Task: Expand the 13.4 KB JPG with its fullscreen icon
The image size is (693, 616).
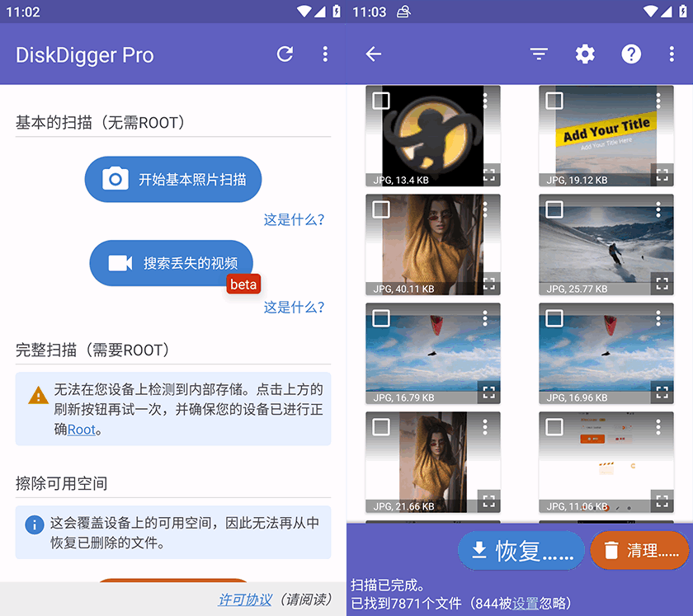Action: point(489,175)
